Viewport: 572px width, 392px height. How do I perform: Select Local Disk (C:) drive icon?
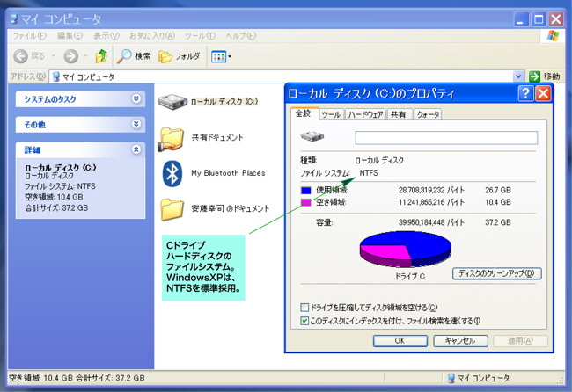coord(172,102)
